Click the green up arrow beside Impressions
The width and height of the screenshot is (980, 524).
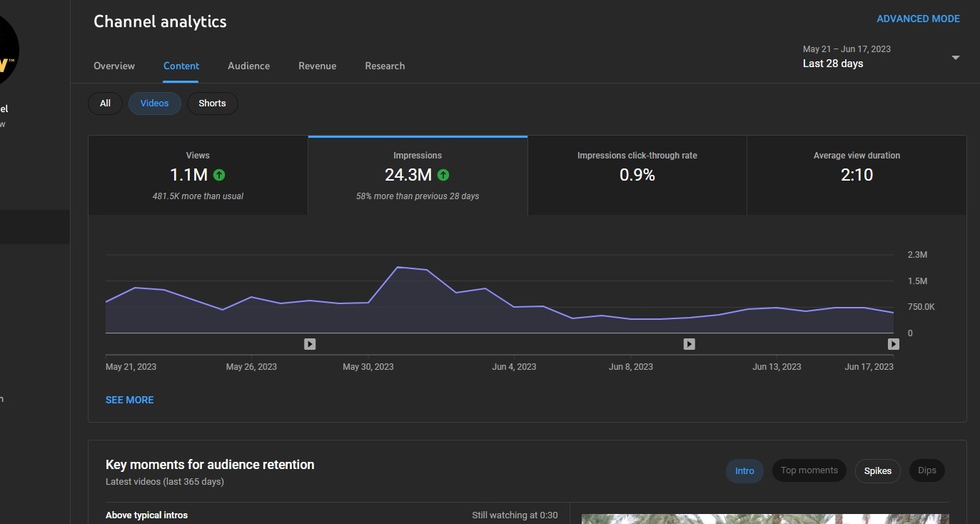click(443, 175)
